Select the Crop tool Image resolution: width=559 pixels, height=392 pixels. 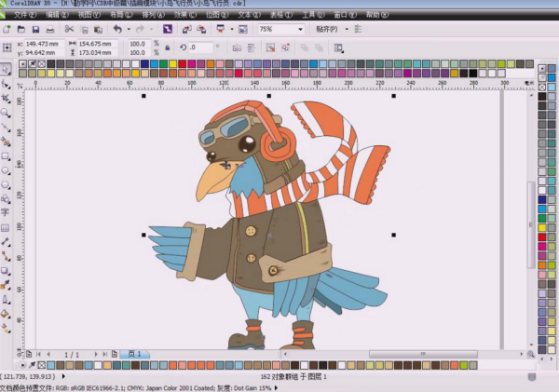point(6,98)
